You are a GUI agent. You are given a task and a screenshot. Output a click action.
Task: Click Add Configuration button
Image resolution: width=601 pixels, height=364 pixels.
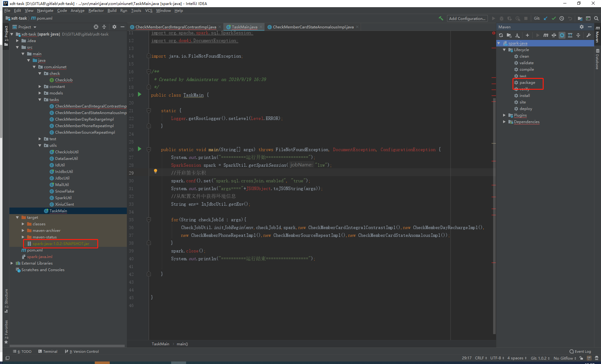(x=467, y=18)
